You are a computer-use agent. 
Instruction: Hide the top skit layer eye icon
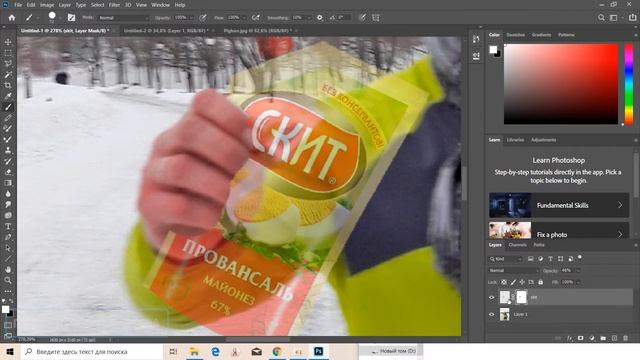pyautogui.click(x=491, y=297)
